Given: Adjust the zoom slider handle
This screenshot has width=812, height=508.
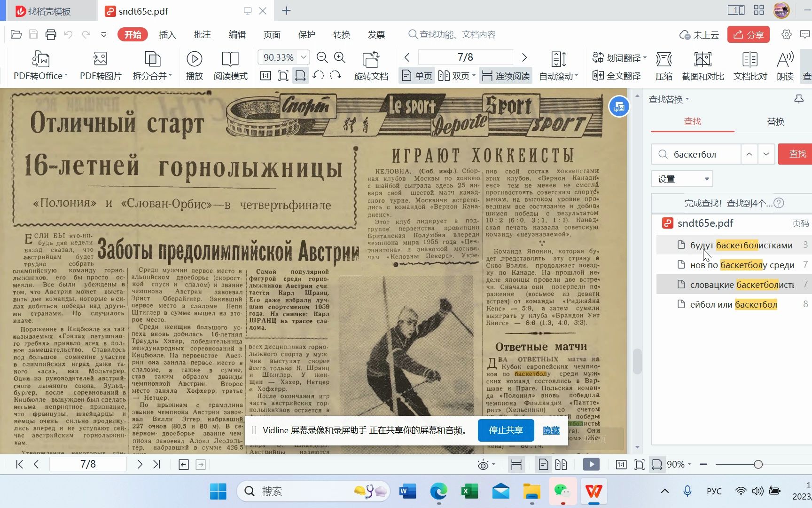Looking at the screenshot, I should pos(758,465).
